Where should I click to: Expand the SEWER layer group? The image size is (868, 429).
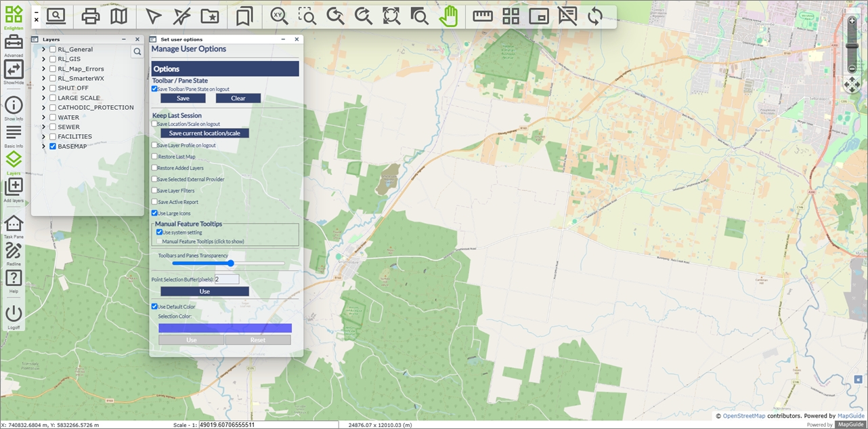44,127
